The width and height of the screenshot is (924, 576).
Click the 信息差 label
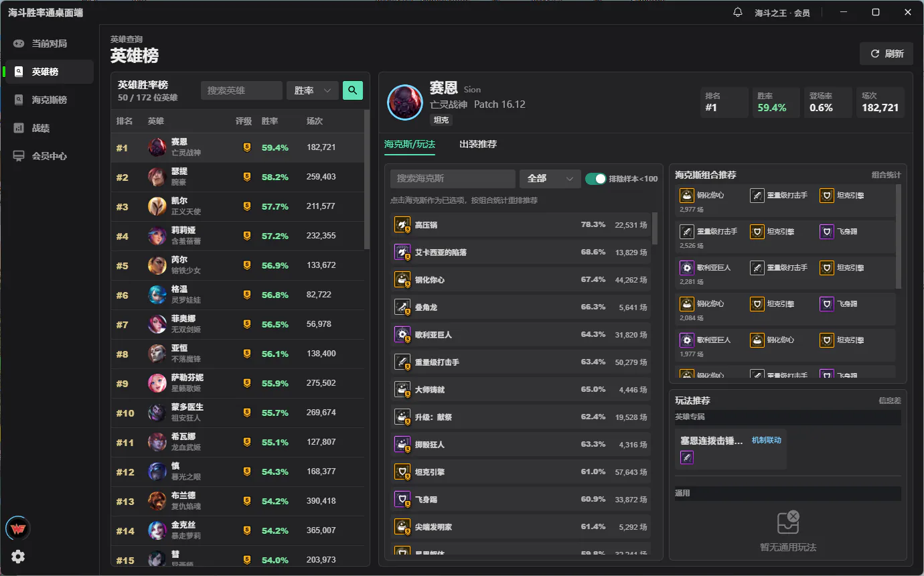click(x=890, y=401)
